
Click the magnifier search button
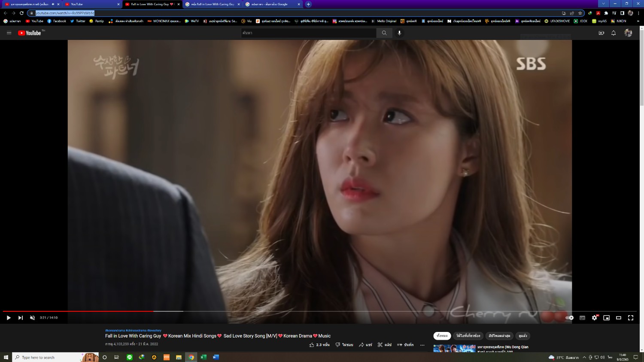pyautogui.click(x=384, y=33)
